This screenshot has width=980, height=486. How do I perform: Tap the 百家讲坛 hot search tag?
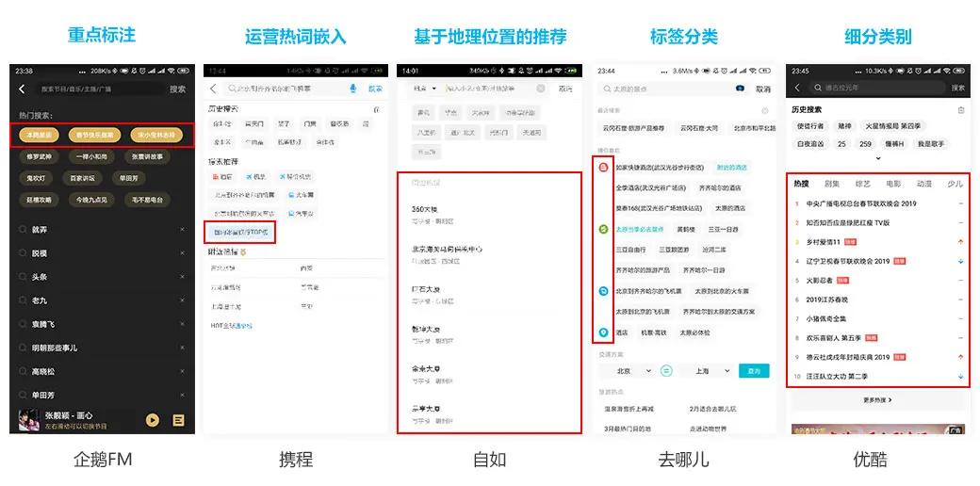point(82,178)
